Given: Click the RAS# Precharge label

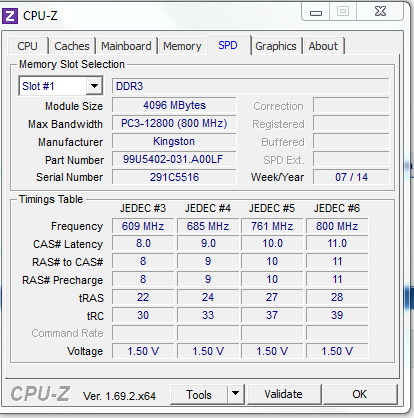Looking at the screenshot, I should (63, 280).
